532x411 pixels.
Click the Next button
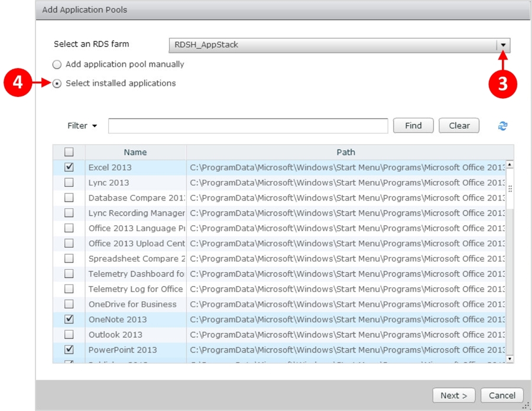(x=453, y=396)
